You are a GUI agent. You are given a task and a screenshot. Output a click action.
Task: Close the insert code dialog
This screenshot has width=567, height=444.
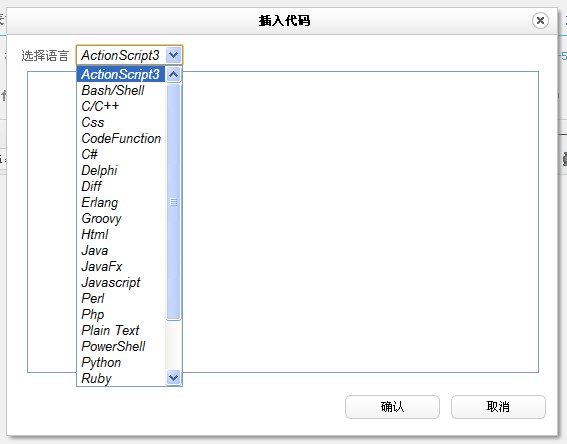pos(540,21)
